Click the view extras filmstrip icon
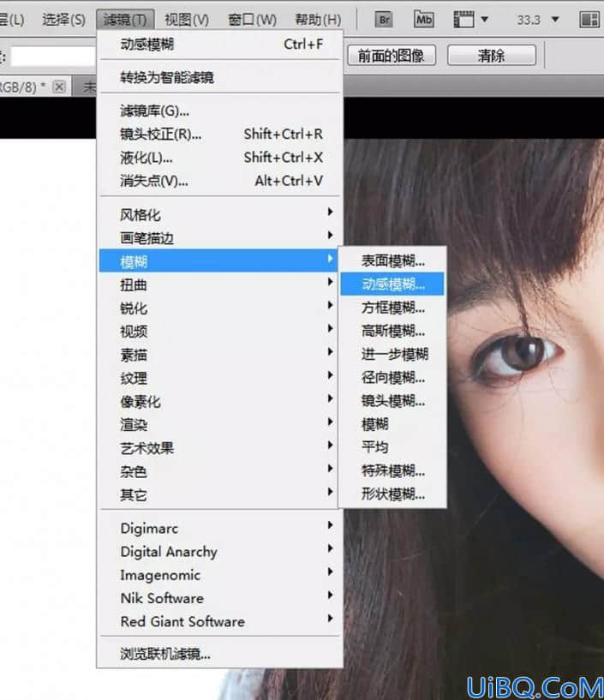This screenshot has width=604, height=700. pos(463,20)
